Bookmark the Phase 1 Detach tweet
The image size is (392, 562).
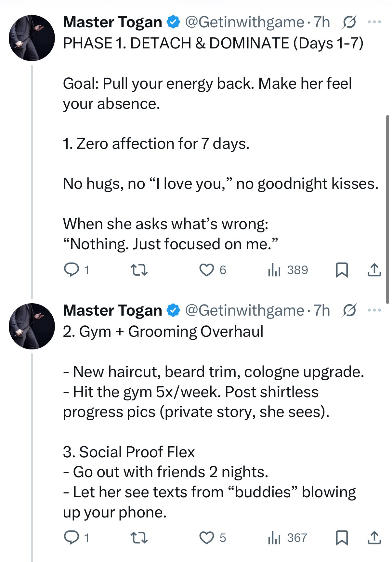pos(342,270)
